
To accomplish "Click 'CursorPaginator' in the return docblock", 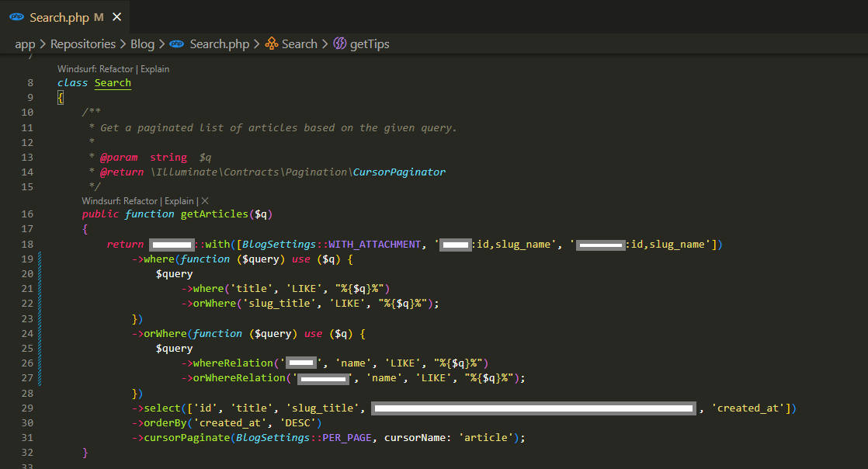I will click(399, 172).
